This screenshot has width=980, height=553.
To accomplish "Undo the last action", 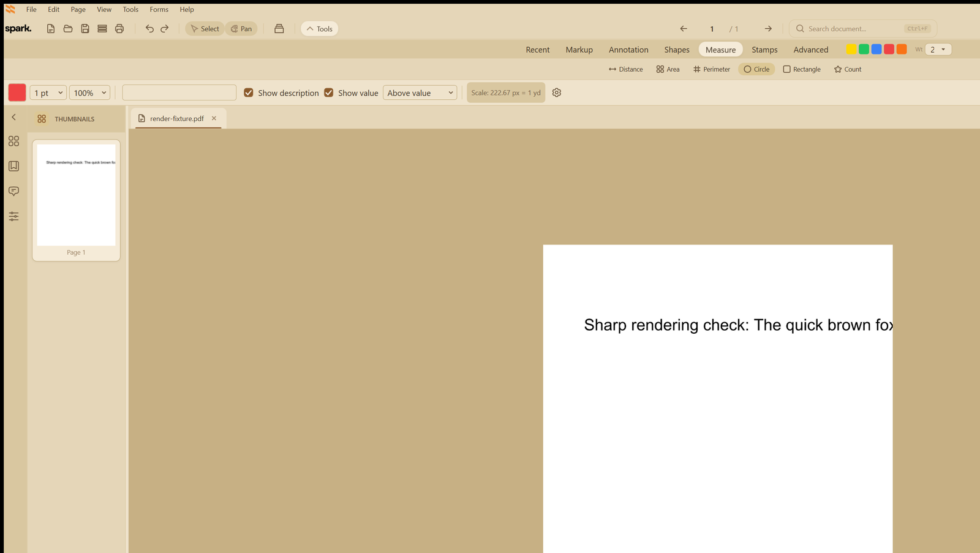I will point(149,29).
